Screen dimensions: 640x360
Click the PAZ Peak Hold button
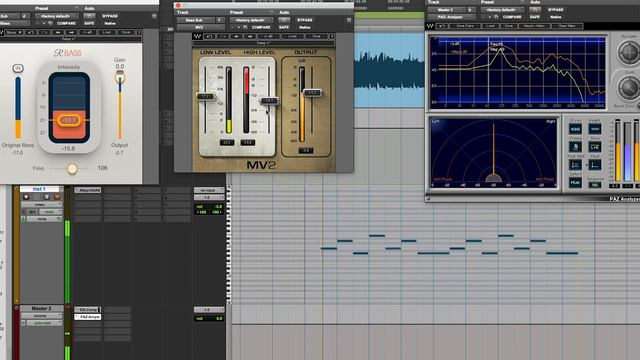click(x=575, y=165)
